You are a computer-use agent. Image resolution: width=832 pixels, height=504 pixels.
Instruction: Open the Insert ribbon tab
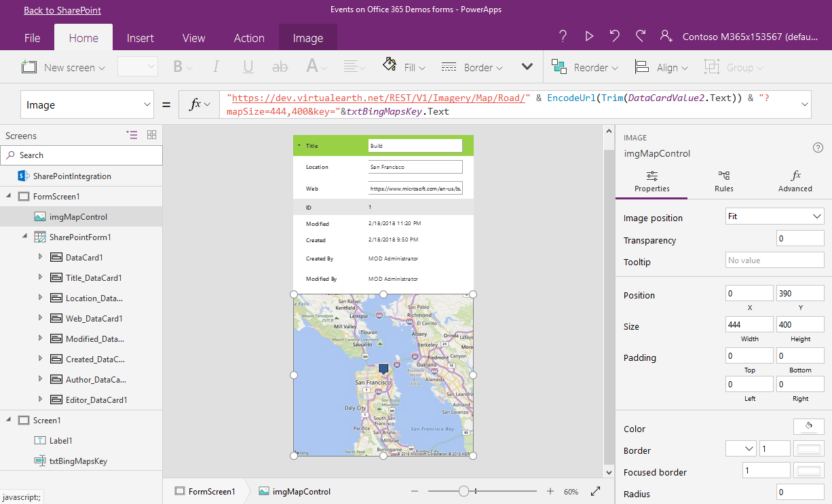pyautogui.click(x=140, y=38)
